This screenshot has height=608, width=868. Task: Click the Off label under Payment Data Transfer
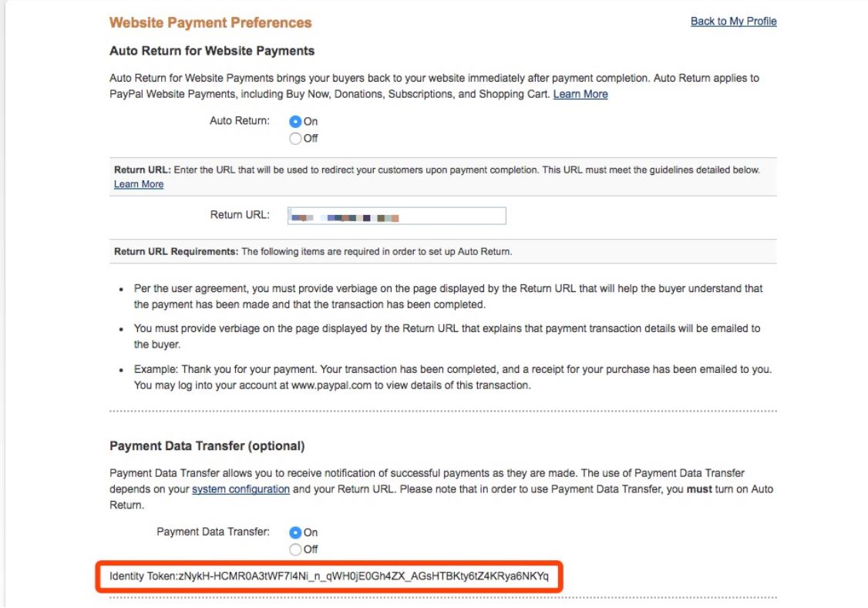tap(311, 549)
